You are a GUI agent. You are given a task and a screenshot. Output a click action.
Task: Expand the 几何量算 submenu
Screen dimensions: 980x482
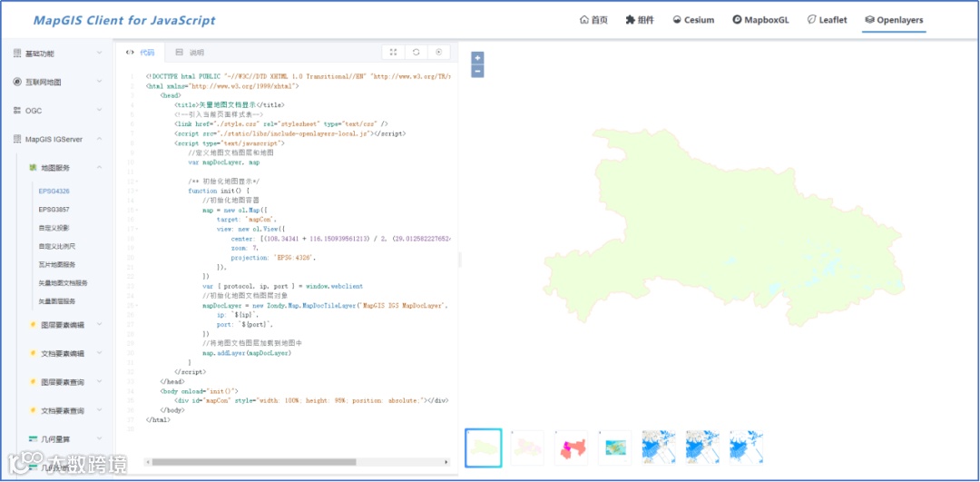pos(100,439)
